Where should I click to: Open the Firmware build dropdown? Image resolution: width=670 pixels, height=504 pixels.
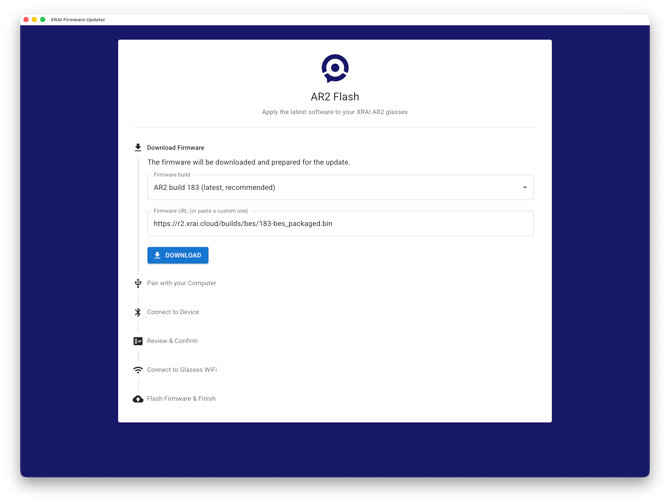coord(340,187)
